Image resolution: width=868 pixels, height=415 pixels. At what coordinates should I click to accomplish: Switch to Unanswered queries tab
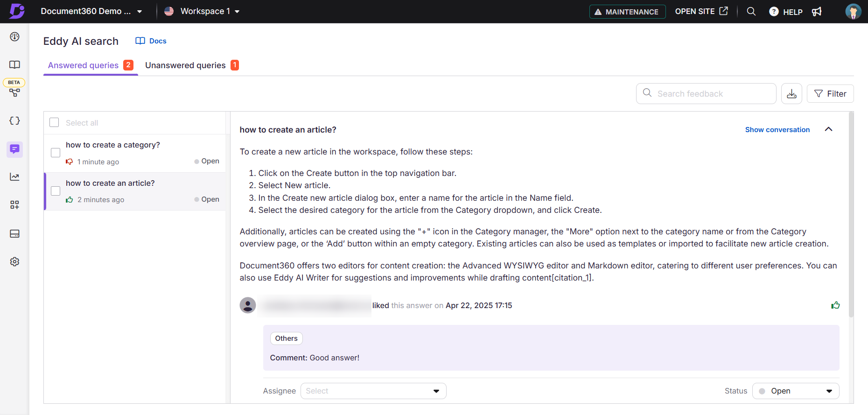click(x=192, y=65)
